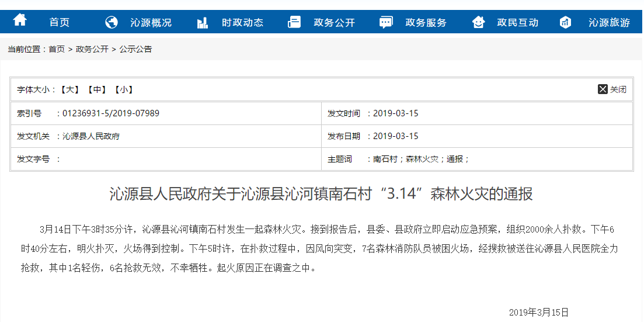Click the smiley person icon beside 政民互动
Viewport: 644px width, 322px height.
tap(479, 22)
